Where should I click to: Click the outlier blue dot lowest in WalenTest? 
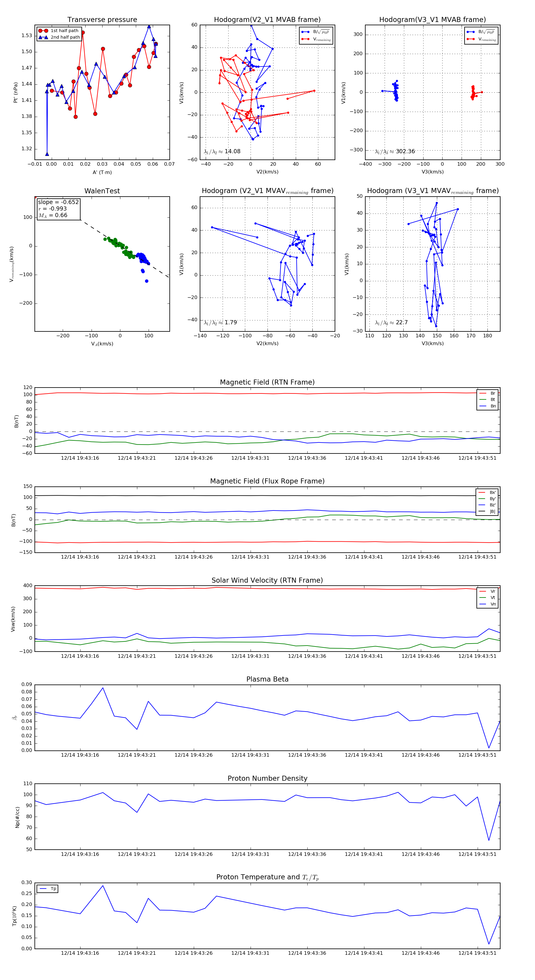[x=147, y=281]
